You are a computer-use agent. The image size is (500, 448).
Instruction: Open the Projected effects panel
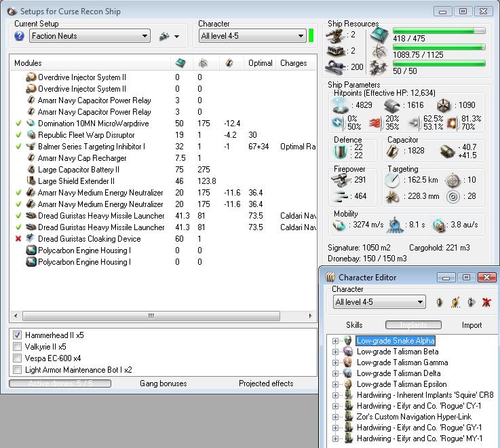pos(267,384)
